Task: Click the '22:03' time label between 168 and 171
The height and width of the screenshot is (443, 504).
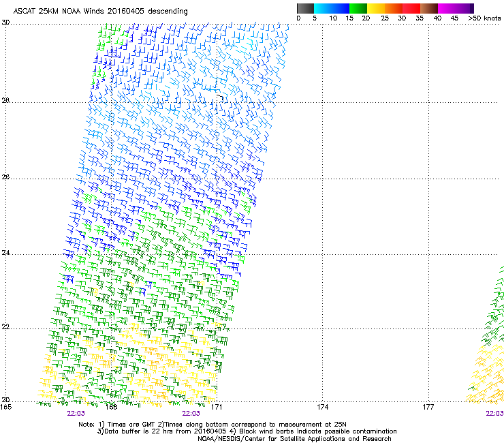Action: [191, 414]
